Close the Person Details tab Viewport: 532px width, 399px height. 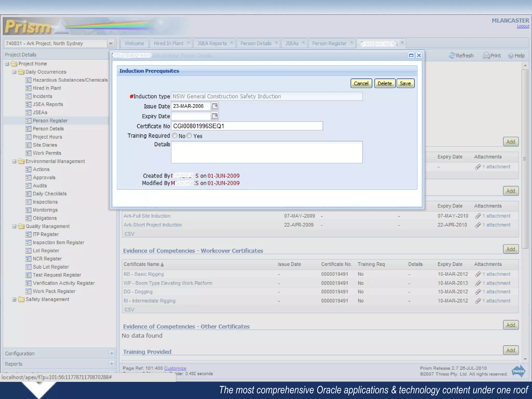pos(276,42)
